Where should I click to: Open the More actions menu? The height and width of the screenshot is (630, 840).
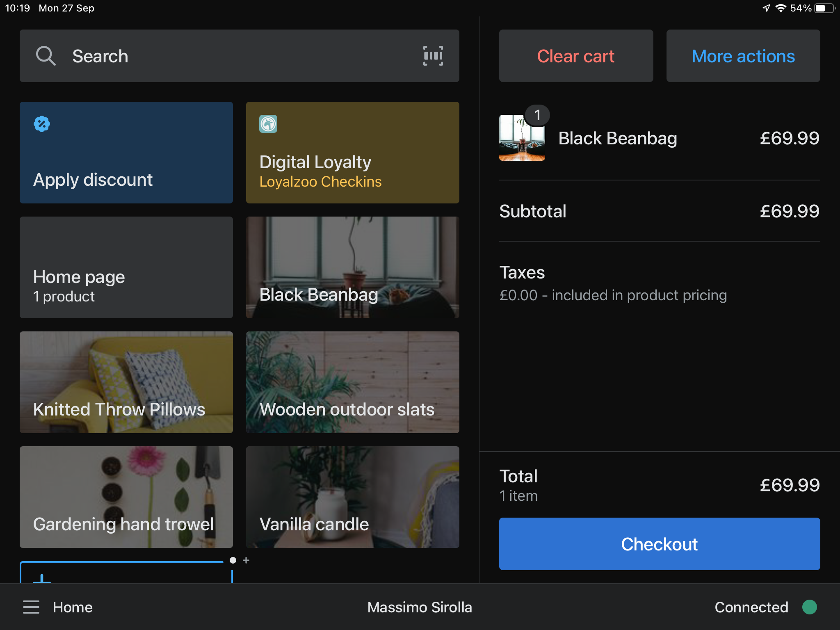743,56
